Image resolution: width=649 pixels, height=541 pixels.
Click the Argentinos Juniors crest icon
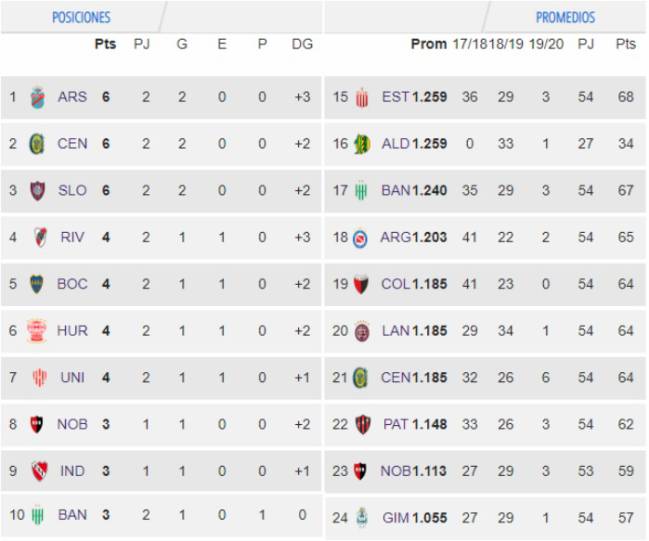[360, 238]
